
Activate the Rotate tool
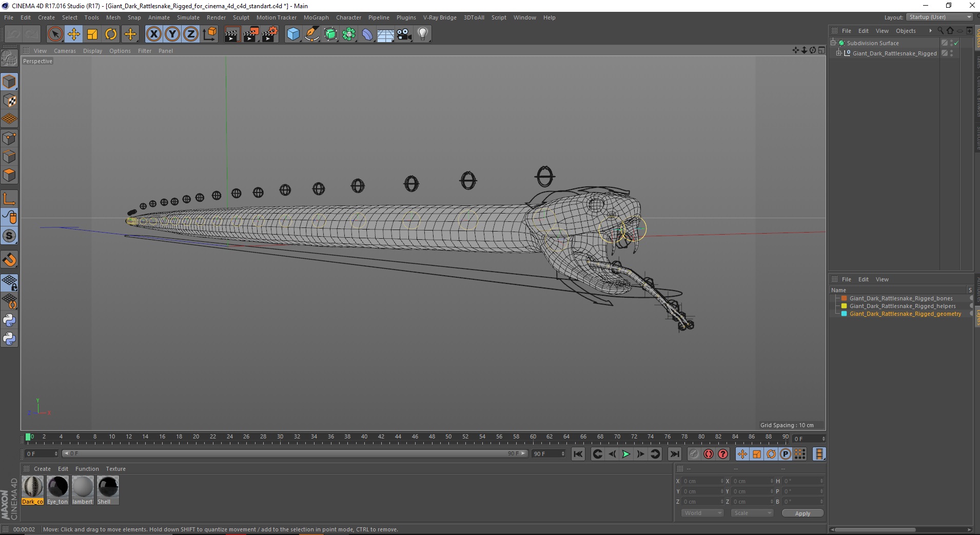[x=111, y=34]
